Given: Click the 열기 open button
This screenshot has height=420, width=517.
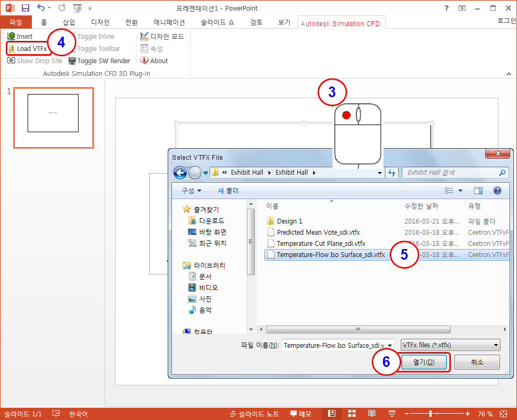Looking at the screenshot, I should pyautogui.click(x=424, y=362).
